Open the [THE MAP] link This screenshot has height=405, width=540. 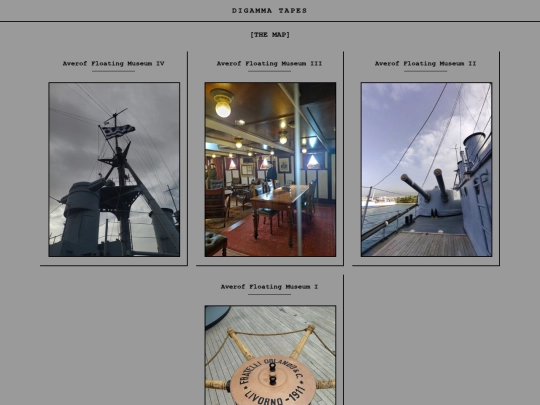pos(270,35)
